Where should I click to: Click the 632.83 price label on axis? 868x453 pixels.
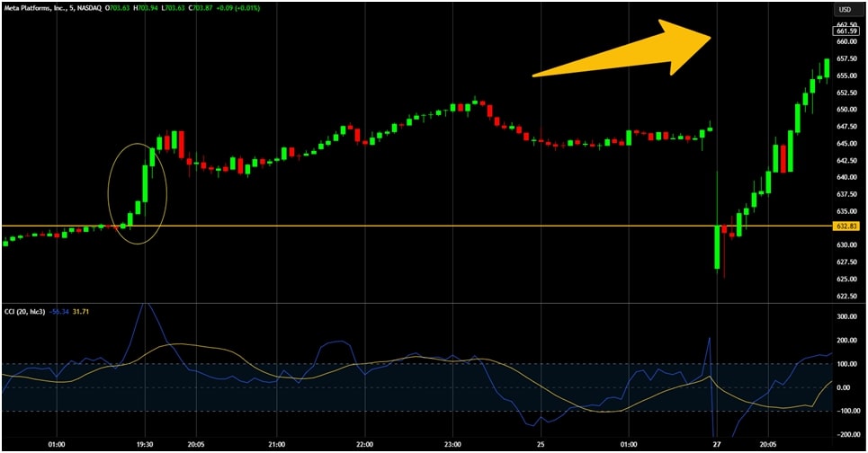(x=845, y=226)
